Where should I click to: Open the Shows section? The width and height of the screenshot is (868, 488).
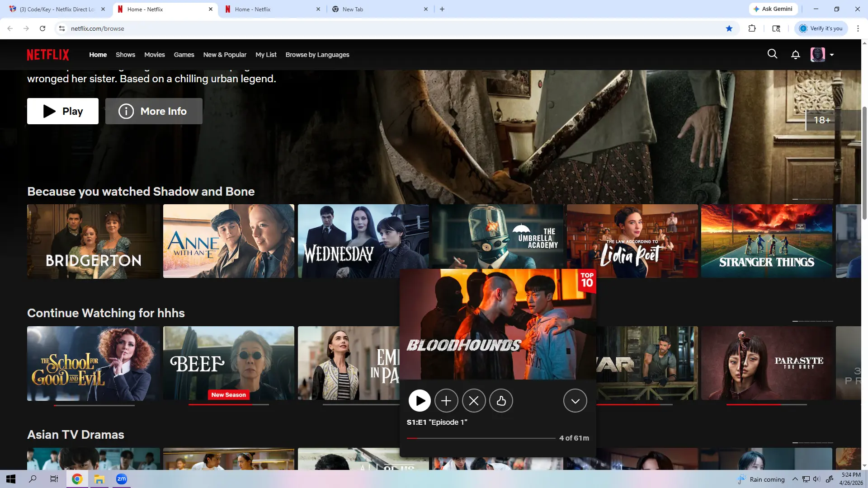[x=125, y=55]
